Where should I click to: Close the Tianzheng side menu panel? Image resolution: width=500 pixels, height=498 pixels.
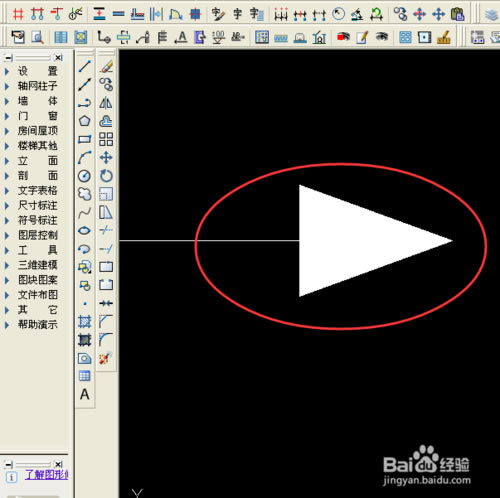click(x=59, y=58)
